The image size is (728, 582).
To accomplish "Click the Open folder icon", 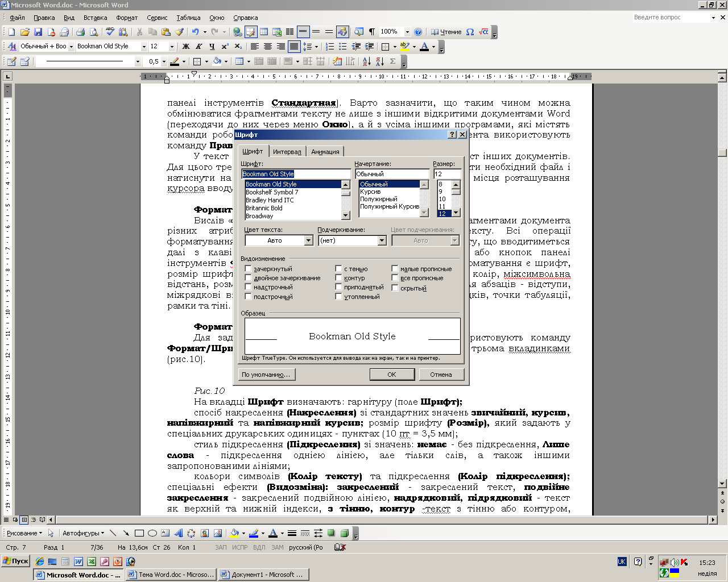I will coord(24,32).
